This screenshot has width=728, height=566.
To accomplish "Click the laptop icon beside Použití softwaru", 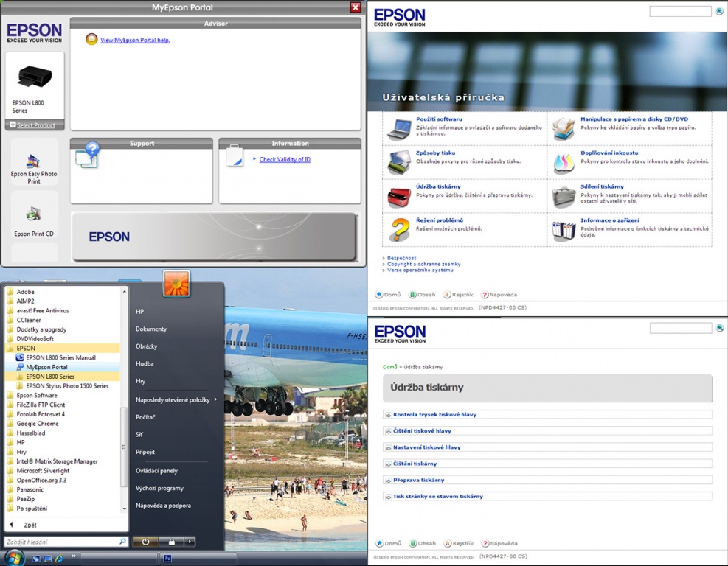I will [x=399, y=129].
